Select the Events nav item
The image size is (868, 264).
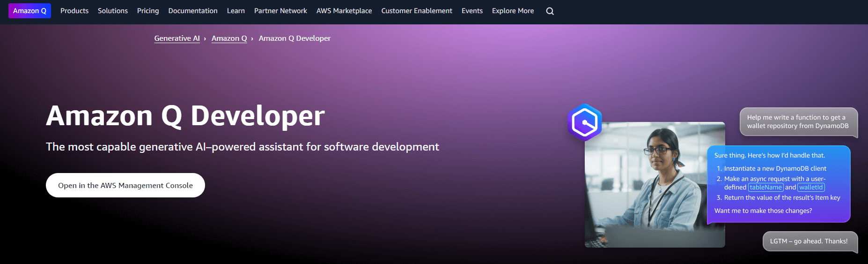[x=472, y=11]
